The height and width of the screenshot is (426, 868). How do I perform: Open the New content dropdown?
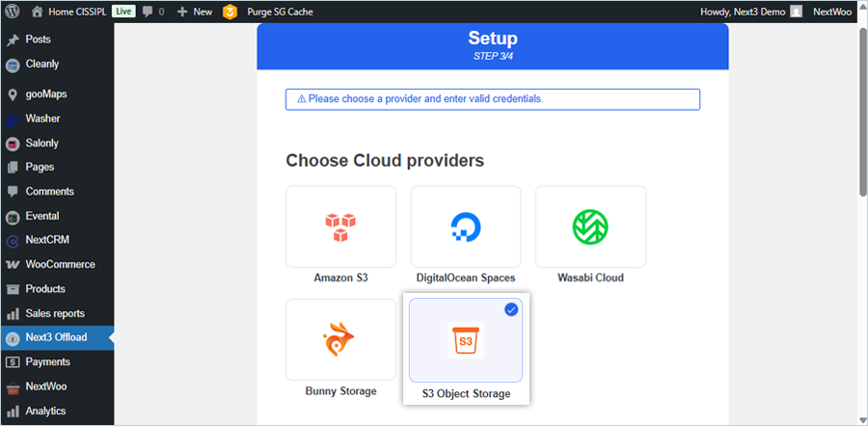194,12
